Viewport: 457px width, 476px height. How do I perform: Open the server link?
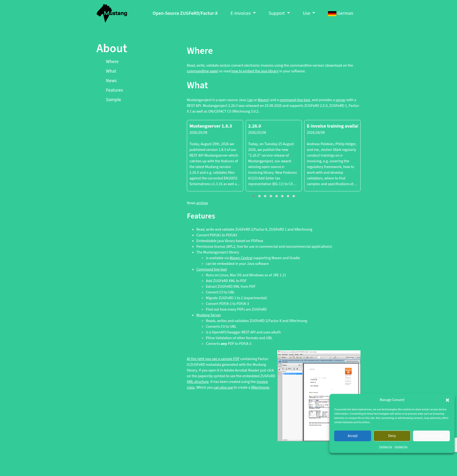tap(340, 100)
